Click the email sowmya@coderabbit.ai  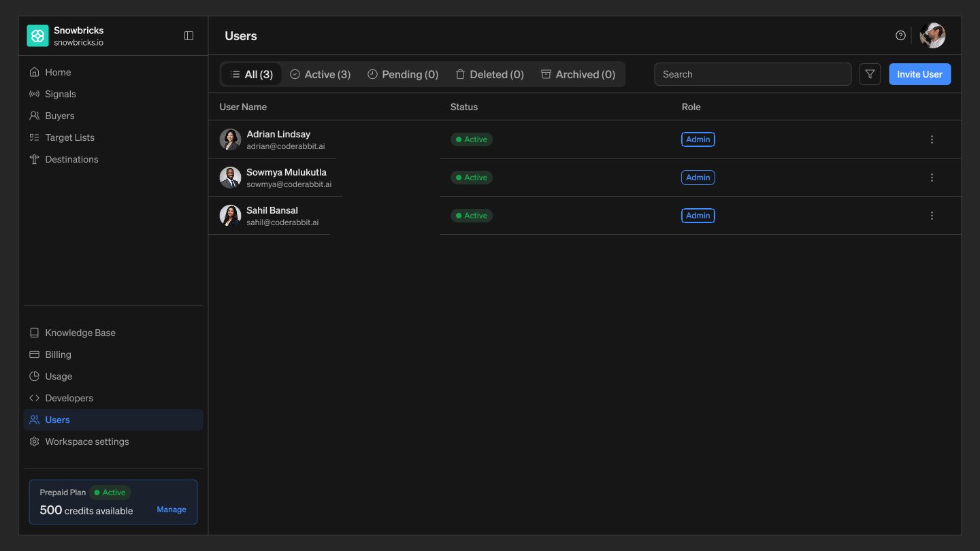(289, 184)
